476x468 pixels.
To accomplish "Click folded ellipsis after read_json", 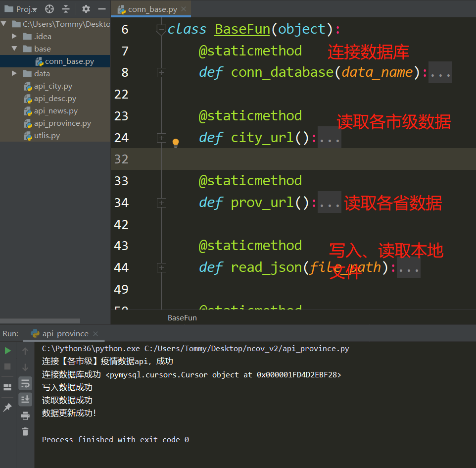I will coord(409,268).
